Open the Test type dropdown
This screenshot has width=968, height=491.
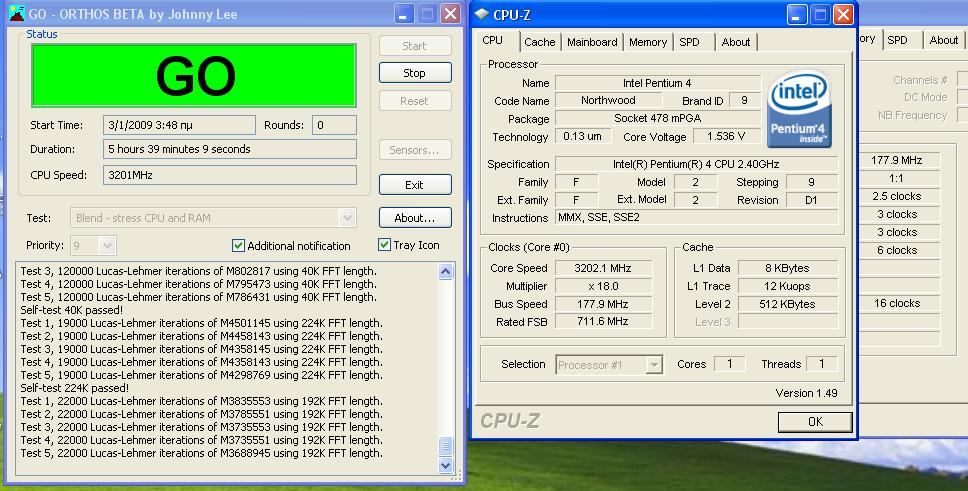[347, 217]
